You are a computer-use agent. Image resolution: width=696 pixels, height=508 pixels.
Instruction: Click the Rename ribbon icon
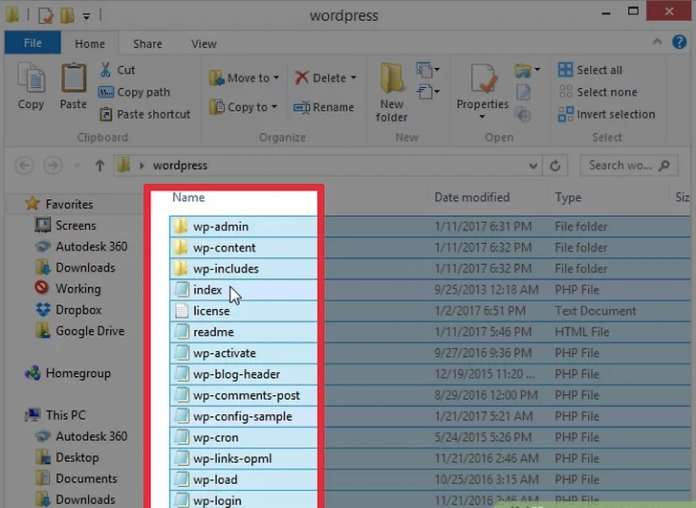point(301,108)
